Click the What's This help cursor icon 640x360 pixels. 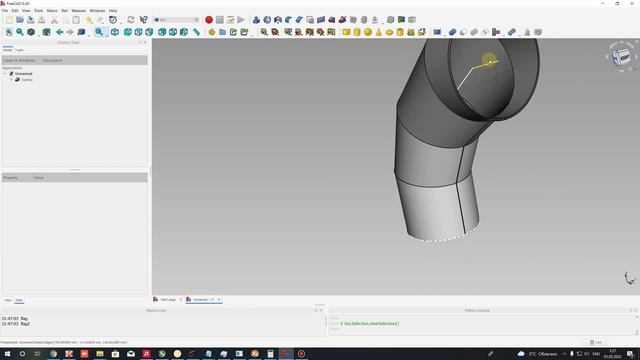pyautogui.click(x=143, y=20)
